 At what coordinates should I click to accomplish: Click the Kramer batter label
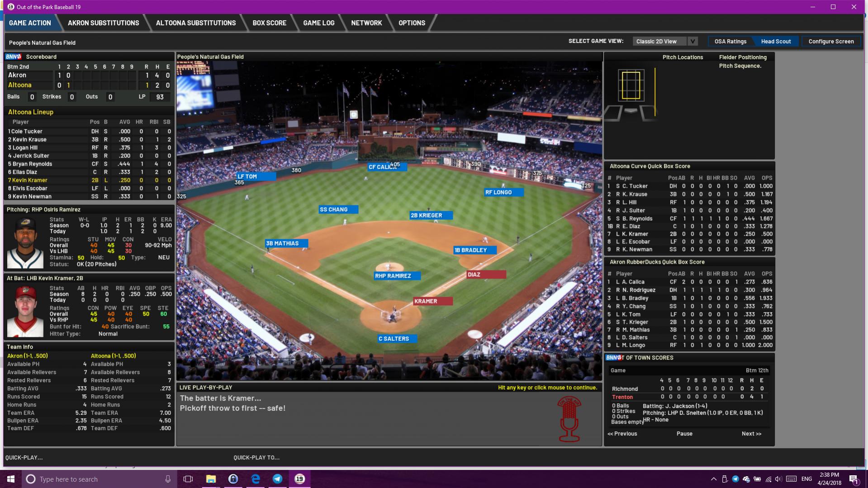pyautogui.click(x=433, y=301)
